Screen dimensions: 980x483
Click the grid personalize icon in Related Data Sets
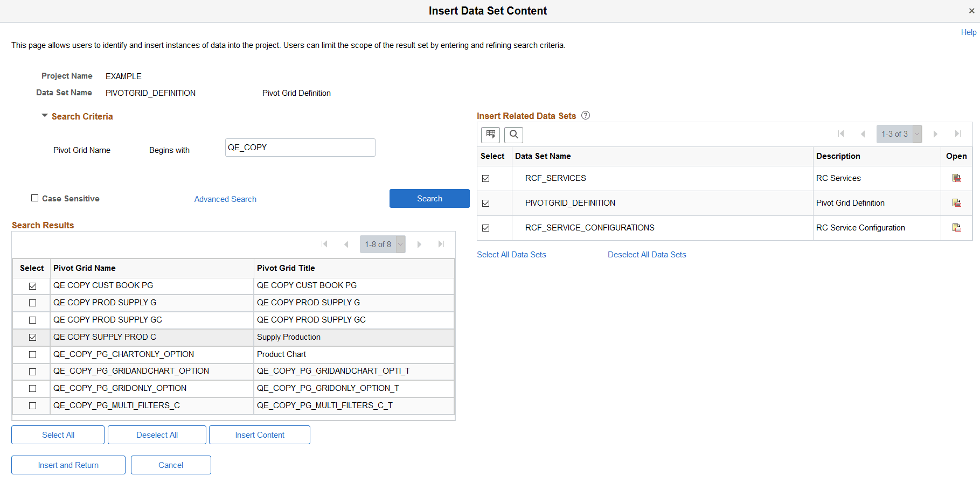[x=490, y=135]
